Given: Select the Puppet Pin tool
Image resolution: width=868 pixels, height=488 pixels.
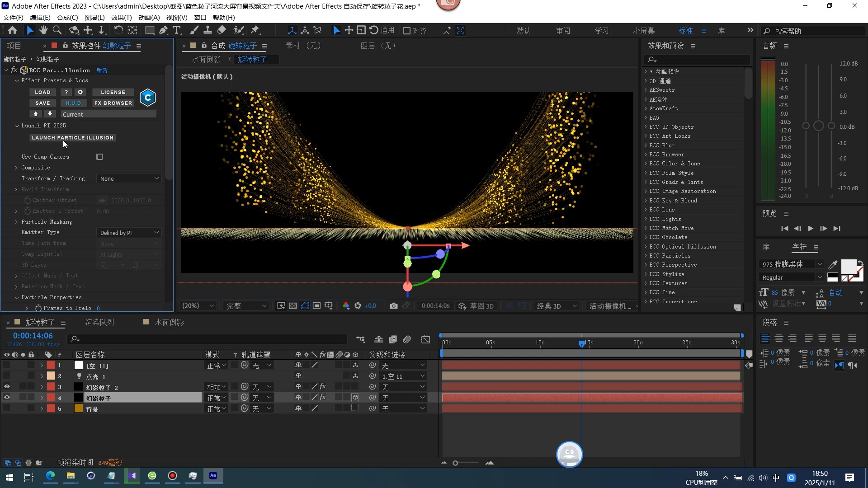Looking at the screenshot, I should click(x=255, y=30).
